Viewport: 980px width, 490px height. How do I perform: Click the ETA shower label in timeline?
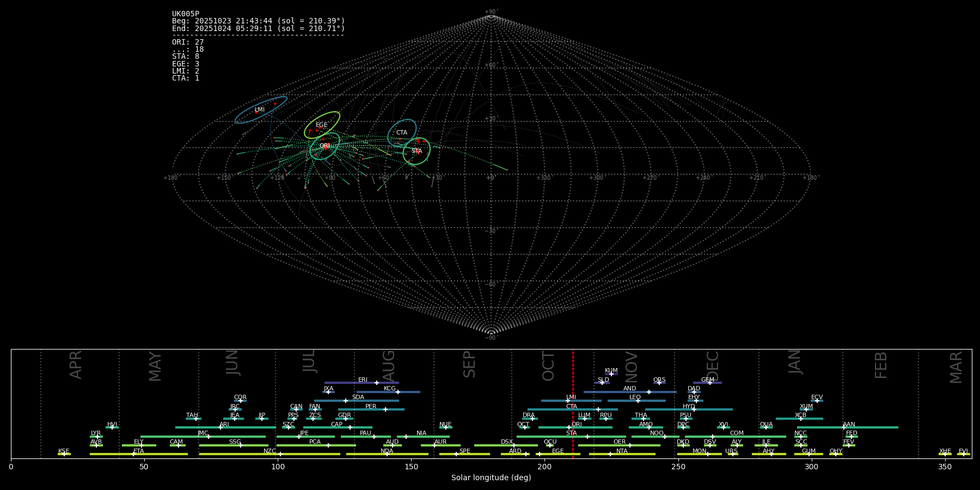coord(139,451)
